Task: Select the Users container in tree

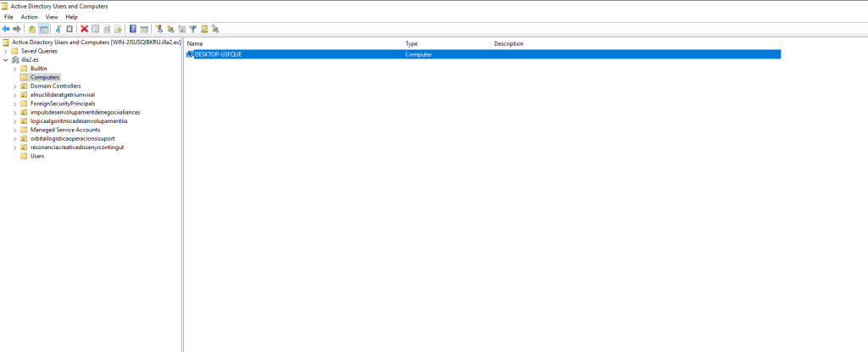Action: click(37, 156)
